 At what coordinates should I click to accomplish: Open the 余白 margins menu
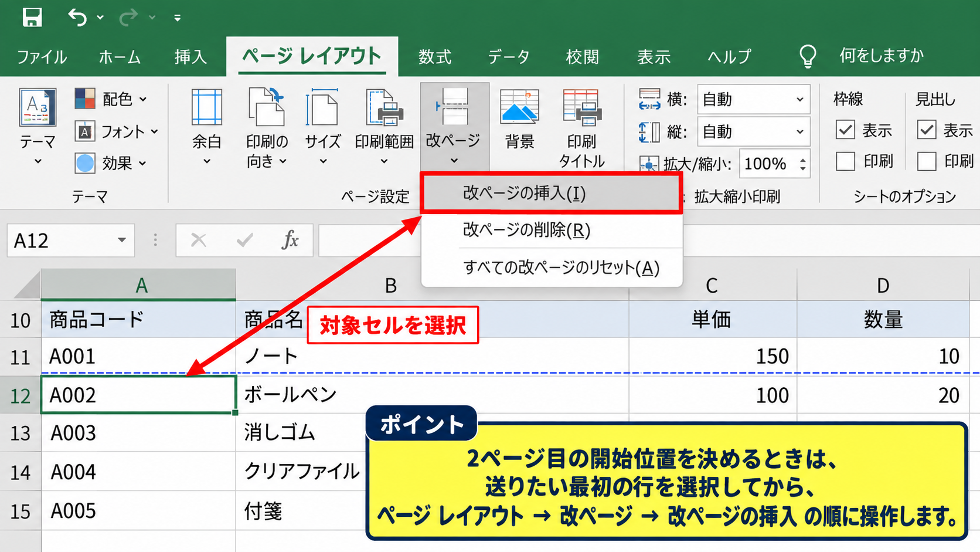pos(207,126)
